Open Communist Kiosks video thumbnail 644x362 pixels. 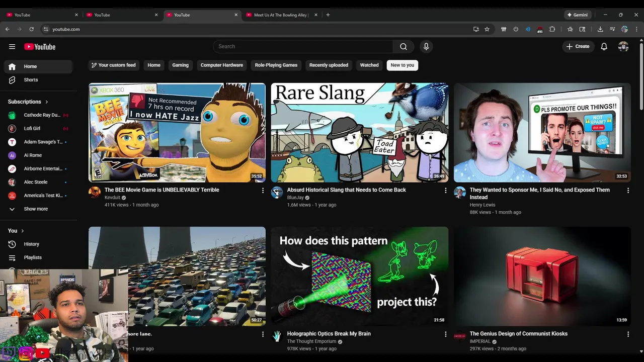pos(542,277)
